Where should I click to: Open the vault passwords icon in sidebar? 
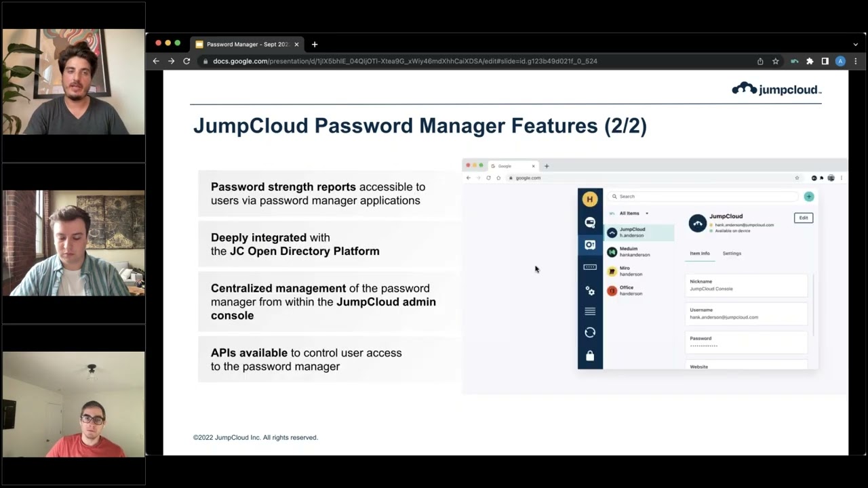click(x=590, y=245)
